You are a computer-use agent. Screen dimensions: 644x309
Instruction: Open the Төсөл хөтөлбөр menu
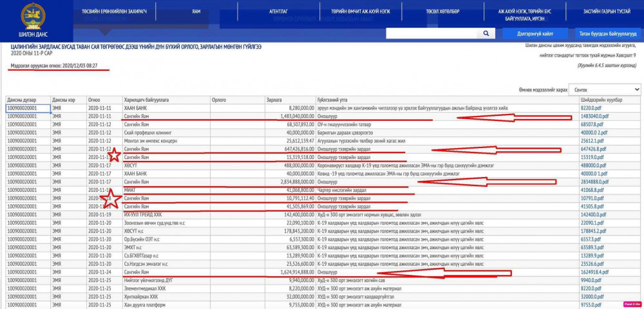(x=443, y=12)
